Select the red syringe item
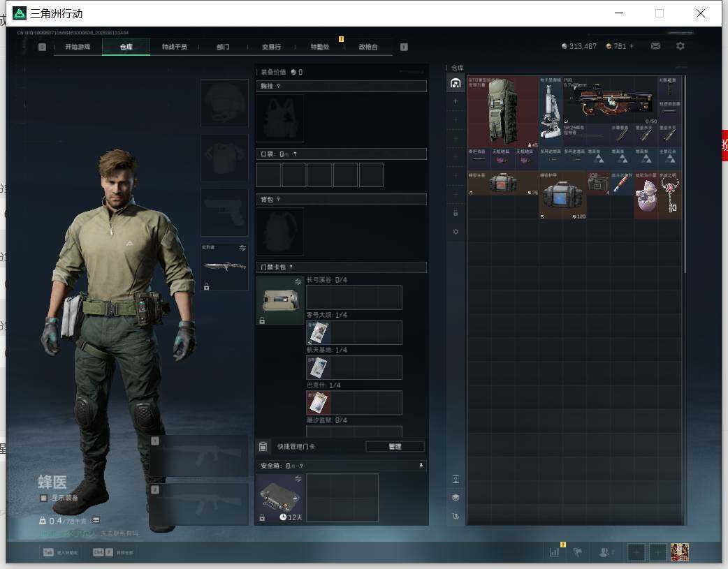This screenshot has width=728, height=569. point(622,184)
